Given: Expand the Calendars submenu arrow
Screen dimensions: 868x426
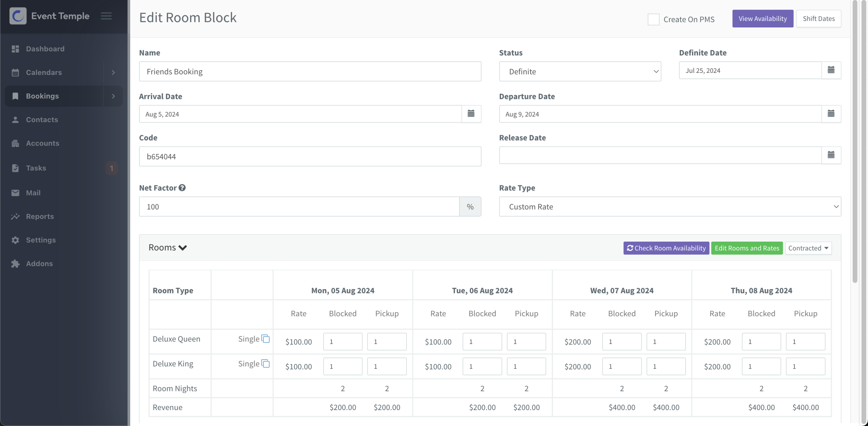Looking at the screenshot, I should click(113, 73).
